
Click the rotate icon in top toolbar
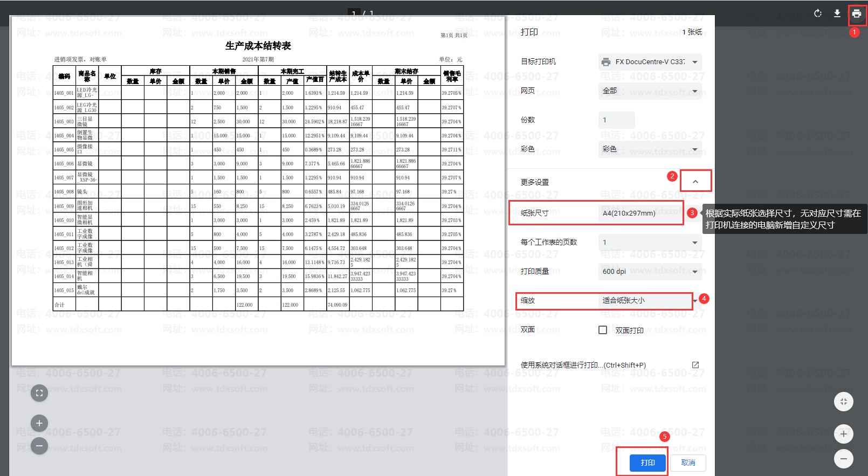817,13
